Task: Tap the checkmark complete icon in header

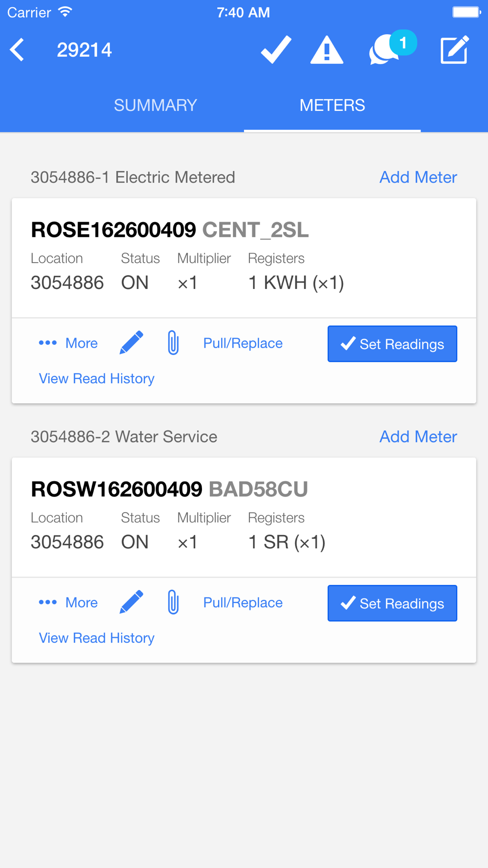Action: tap(276, 50)
